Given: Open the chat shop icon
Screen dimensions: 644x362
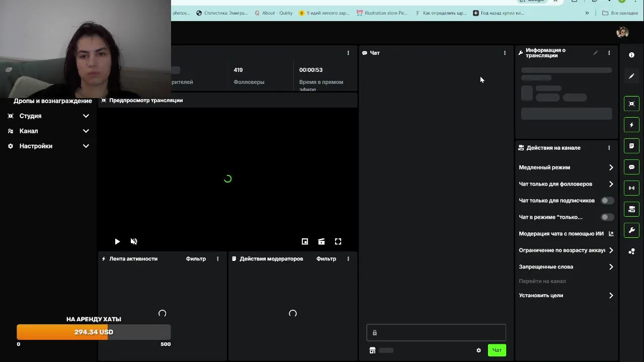Looking at the screenshot, I should 372,350.
